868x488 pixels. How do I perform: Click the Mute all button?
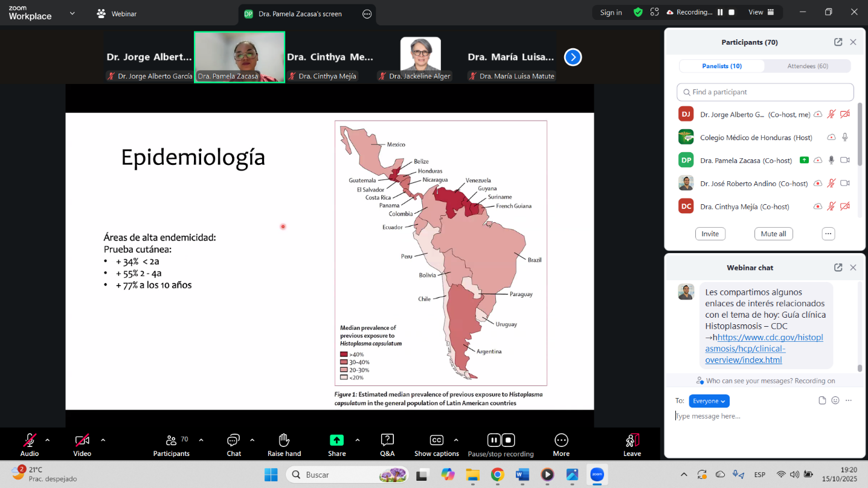pyautogui.click(x=773, y=234)
